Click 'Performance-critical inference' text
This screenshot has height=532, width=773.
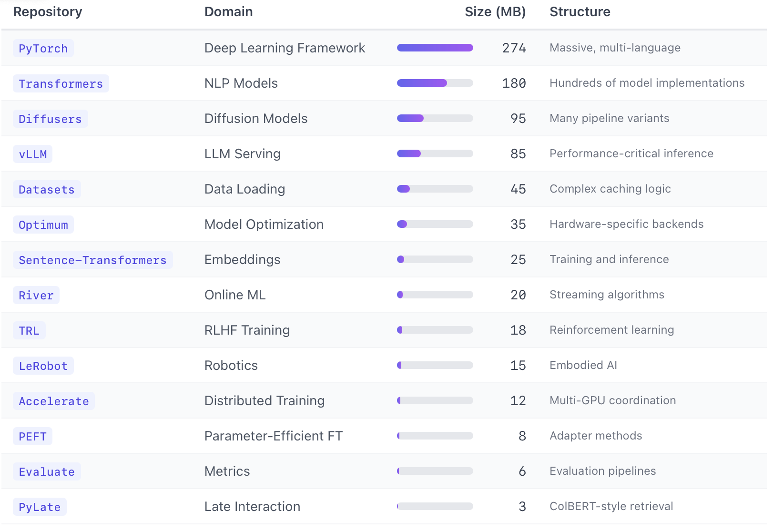coord(631,153)
